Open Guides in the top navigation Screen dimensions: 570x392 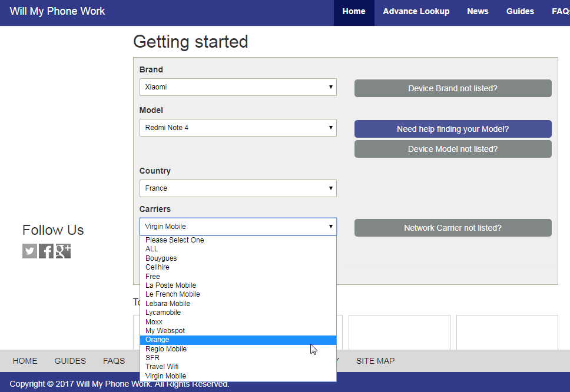pyautogui.click(x=520, y=12)
